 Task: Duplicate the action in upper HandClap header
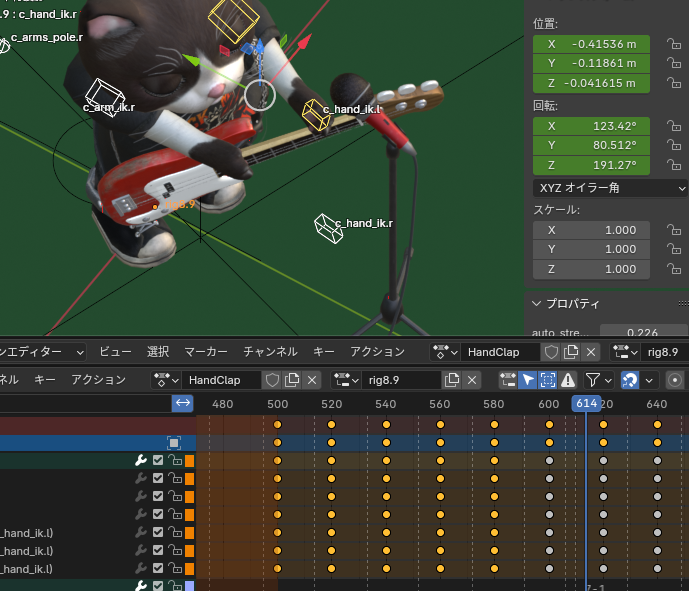pyautogui.click(x=571, y=352)
